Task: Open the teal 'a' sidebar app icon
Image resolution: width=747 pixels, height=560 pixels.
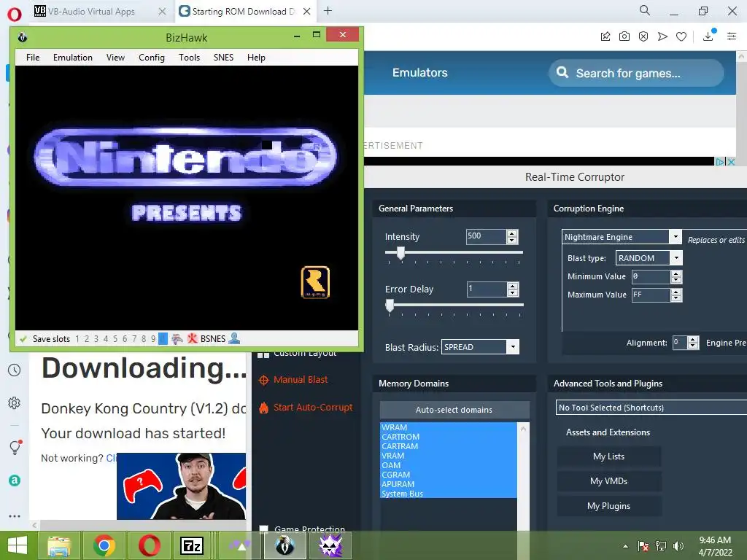Action: click(15, 481)
